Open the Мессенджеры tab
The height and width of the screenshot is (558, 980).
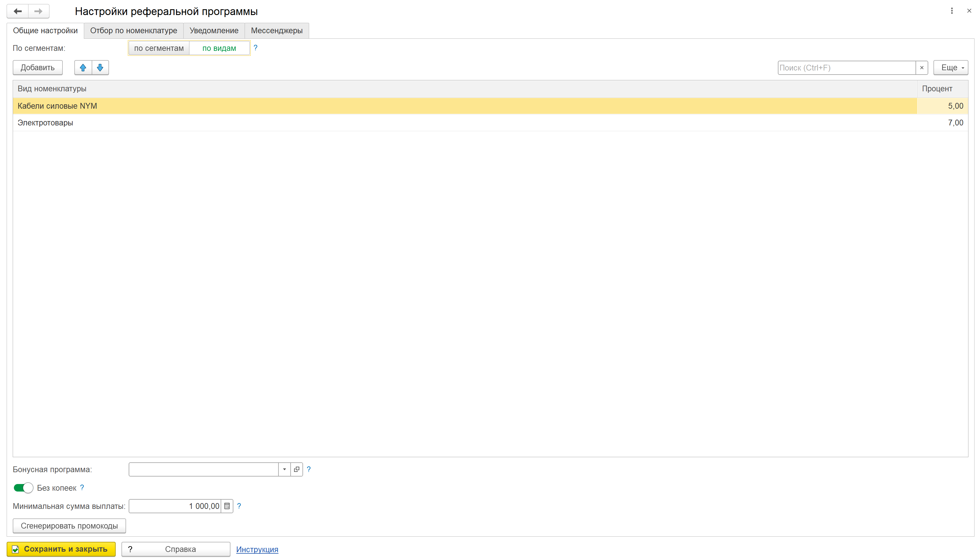click(x=276, y=31)
